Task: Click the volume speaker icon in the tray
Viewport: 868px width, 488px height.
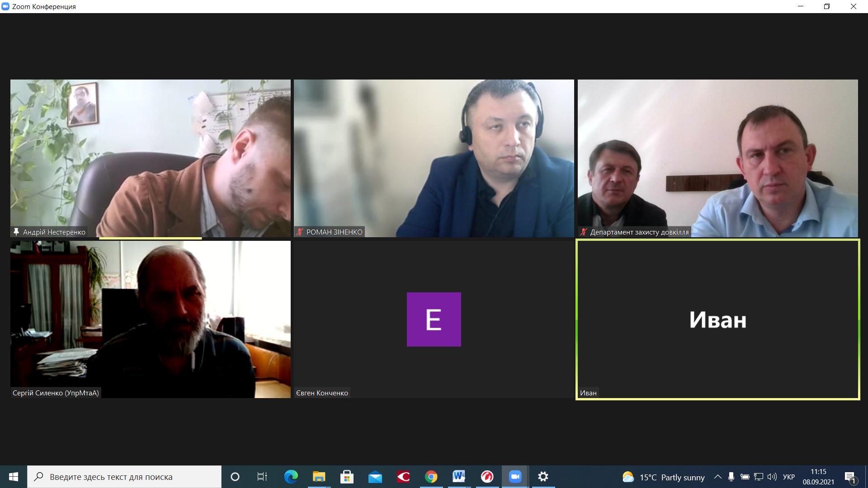Action: [772, 477]
